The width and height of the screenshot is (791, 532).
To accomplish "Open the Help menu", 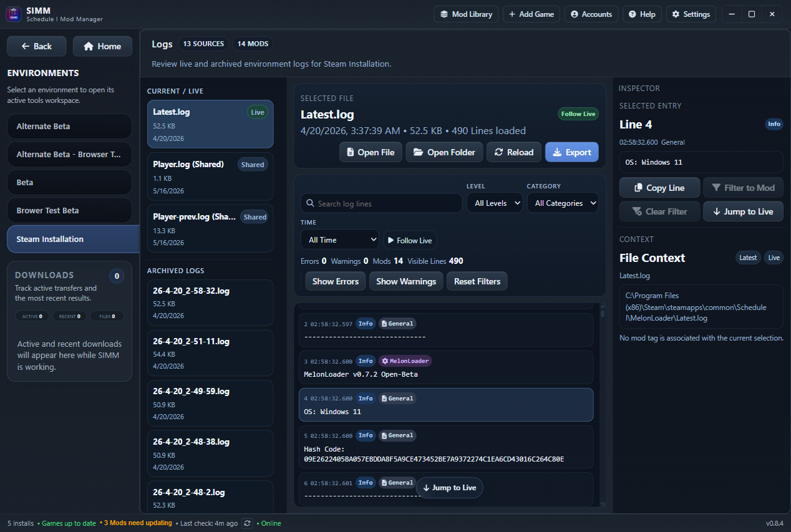I will [x=642, y=14].
